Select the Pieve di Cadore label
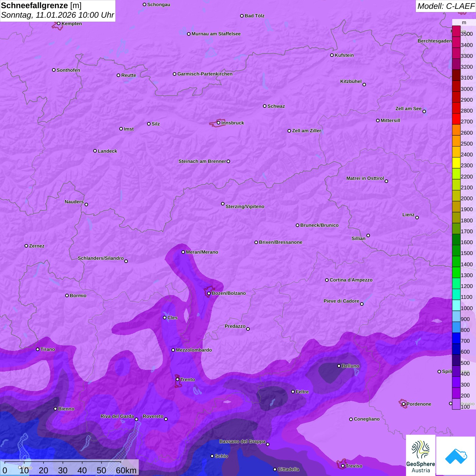Screen dimensions: 476x476 click(341, 301)
